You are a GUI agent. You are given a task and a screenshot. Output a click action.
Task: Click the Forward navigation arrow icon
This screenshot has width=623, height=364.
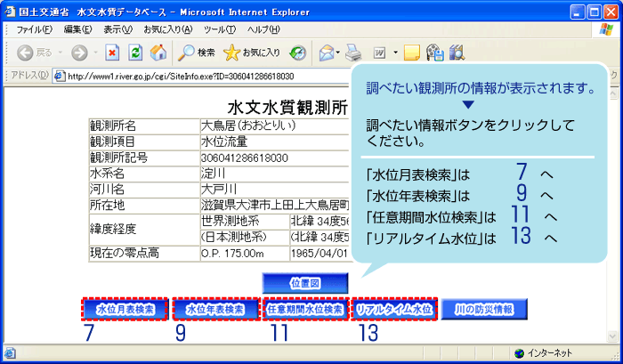pyautogui.click(x=79, y=53)
